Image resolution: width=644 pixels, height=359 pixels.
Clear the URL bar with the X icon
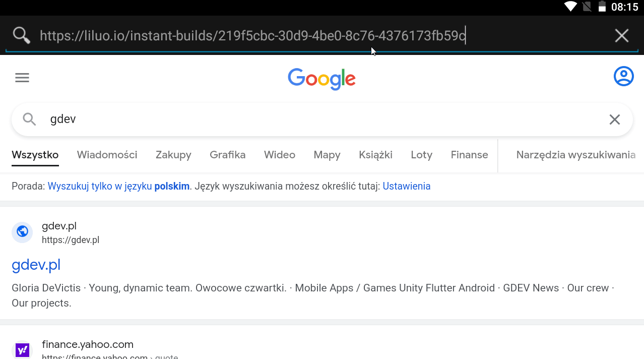622,35
